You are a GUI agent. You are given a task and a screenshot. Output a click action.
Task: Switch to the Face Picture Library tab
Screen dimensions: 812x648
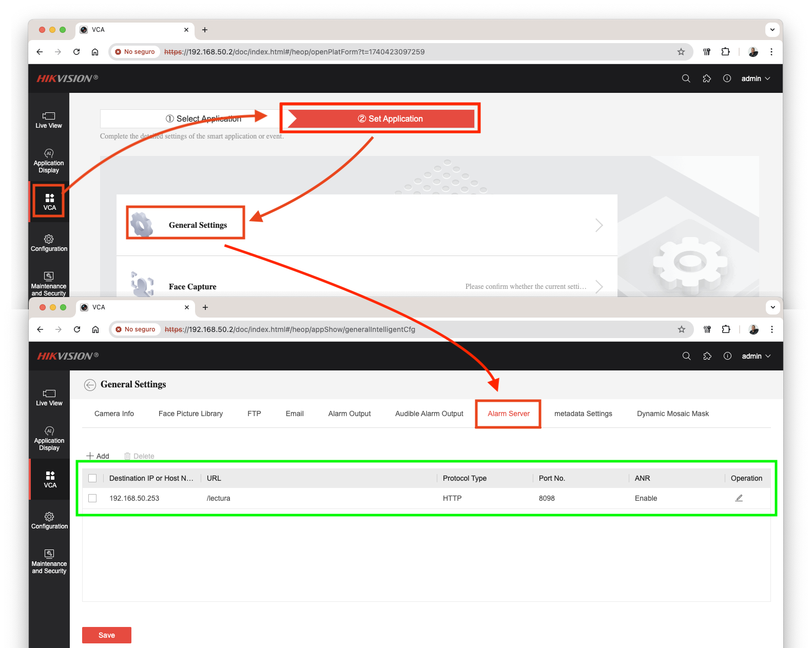tap(190, 414)
